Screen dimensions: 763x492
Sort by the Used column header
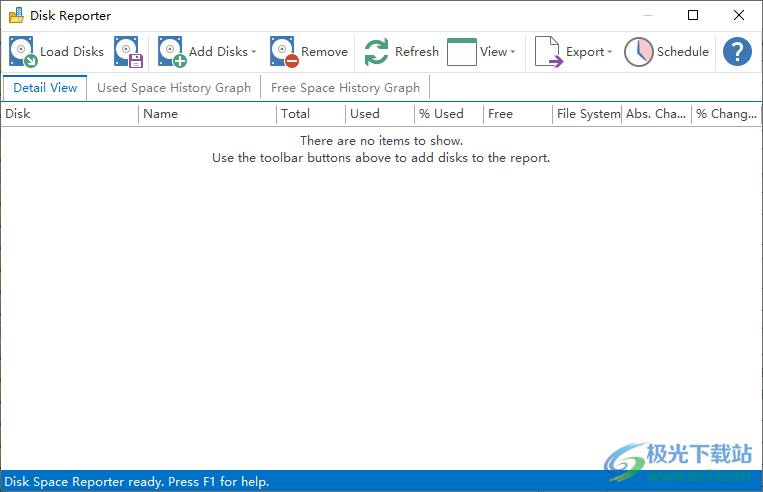pyautogui.click(x=380, y=114)
